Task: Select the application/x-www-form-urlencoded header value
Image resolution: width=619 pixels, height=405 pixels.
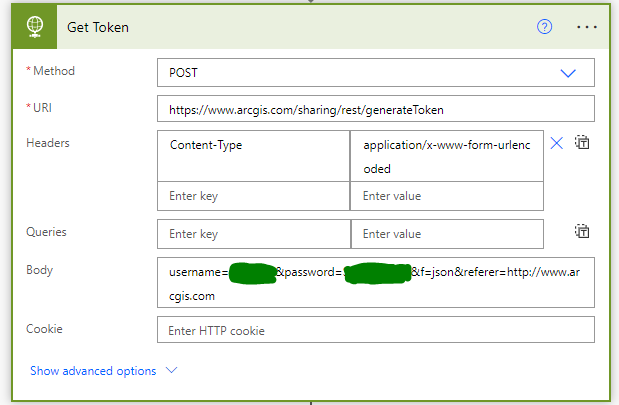Action: click(447, 156)
